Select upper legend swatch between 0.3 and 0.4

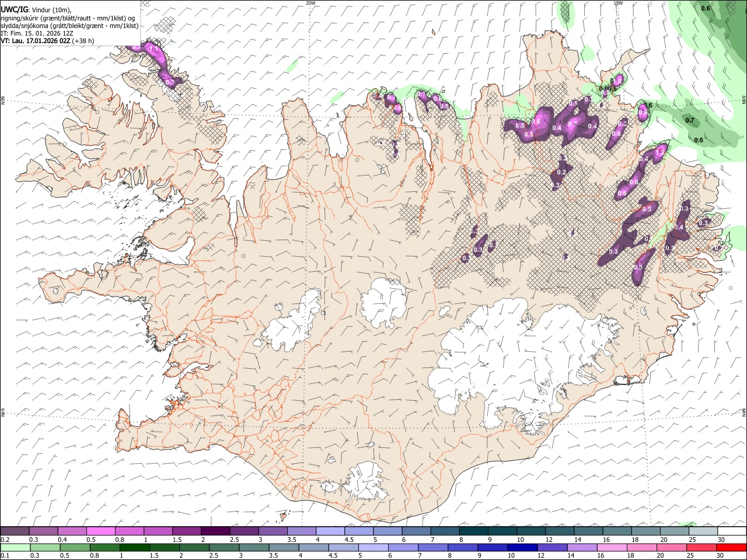coord(44,531)
